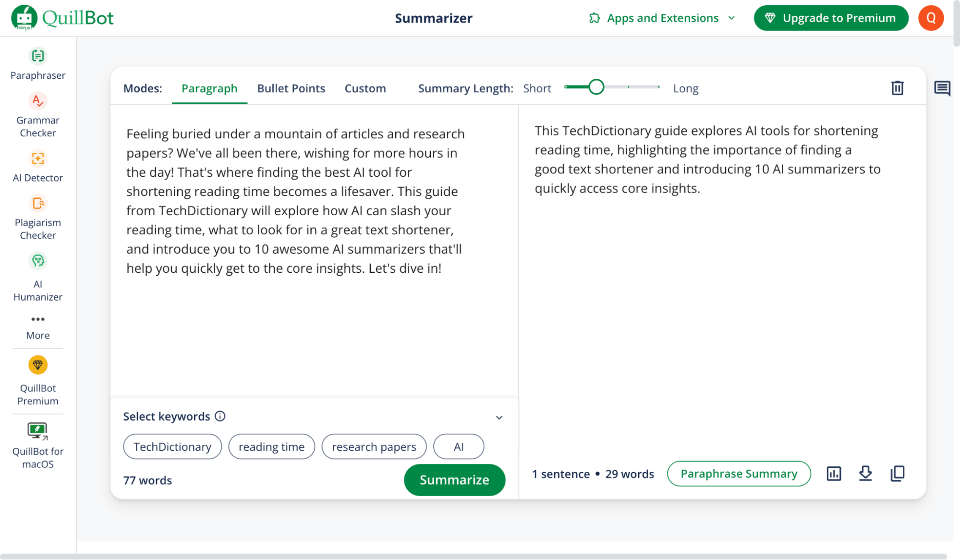Switch to the Paragraph mode tab

pyautogui.click(x=209, y=88)
